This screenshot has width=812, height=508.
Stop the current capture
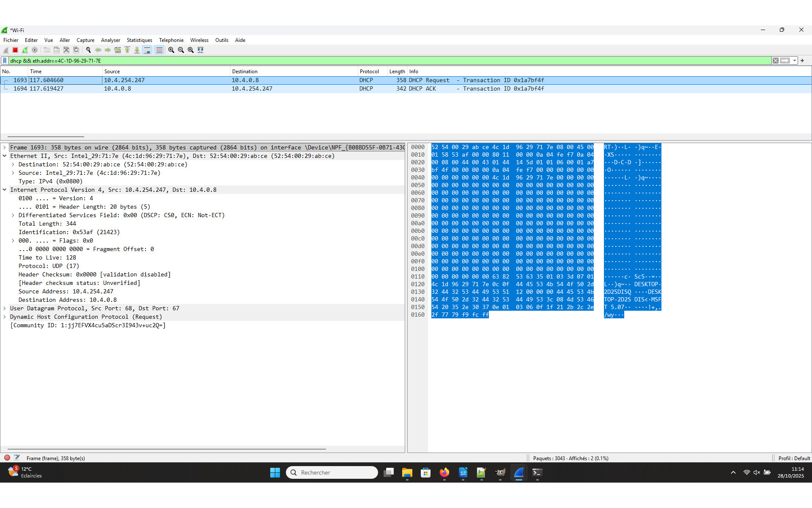15,50
